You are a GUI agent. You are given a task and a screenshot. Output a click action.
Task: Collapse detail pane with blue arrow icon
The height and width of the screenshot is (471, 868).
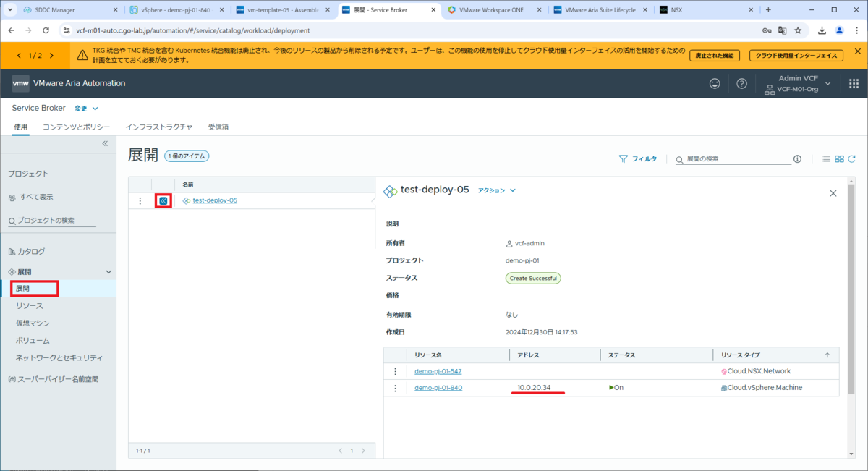tap(163, 200)
